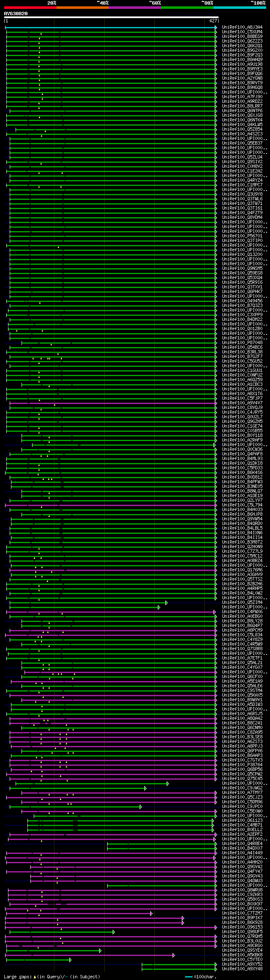Open hit UniRef100_A8J3A4
This screenshot has height=980, width=270.
click(242, 27)
